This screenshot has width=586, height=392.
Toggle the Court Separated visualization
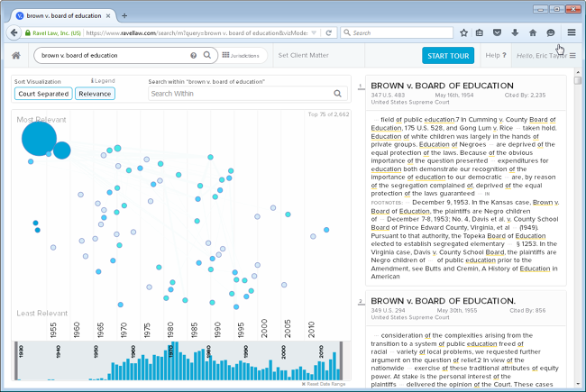tap(43, 94)
